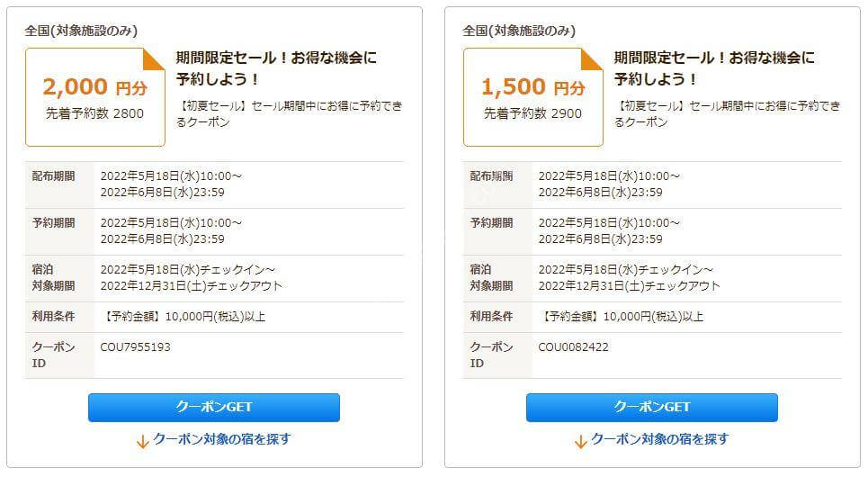Click the sale headline in the 2,000円 coupon card
The image size is (868, 477).
[x=276, y=68]
